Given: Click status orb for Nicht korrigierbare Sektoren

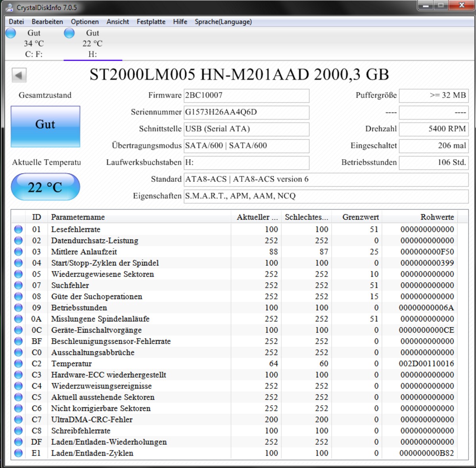Looking at the screenshot, I should [x=18, y=408].
